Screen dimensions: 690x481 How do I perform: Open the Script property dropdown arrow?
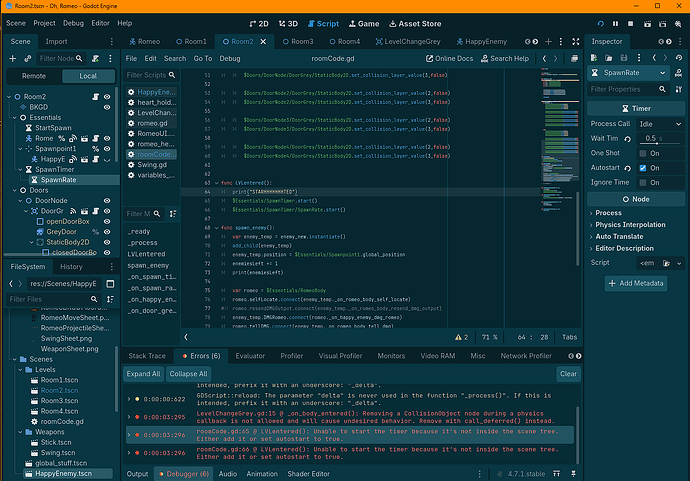click(679, 264)
